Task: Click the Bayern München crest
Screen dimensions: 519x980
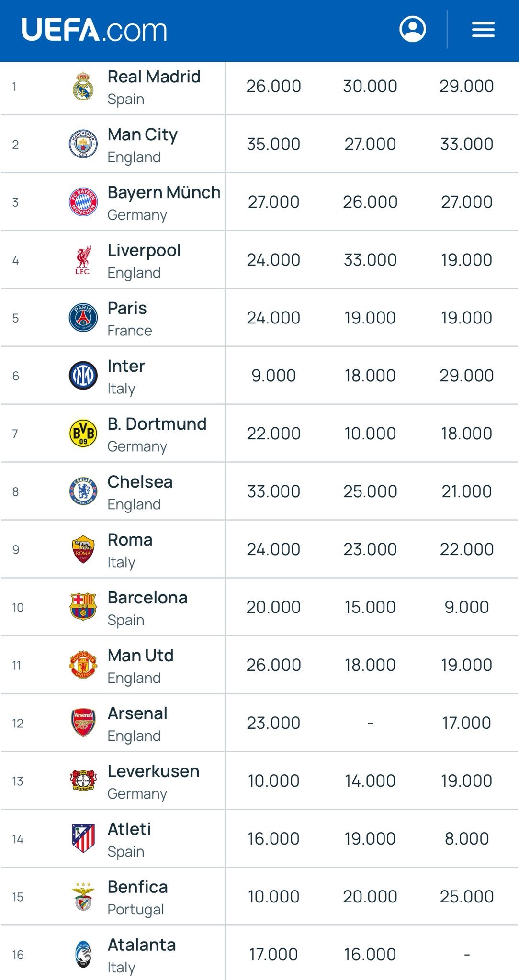Action: click(83, 202)
